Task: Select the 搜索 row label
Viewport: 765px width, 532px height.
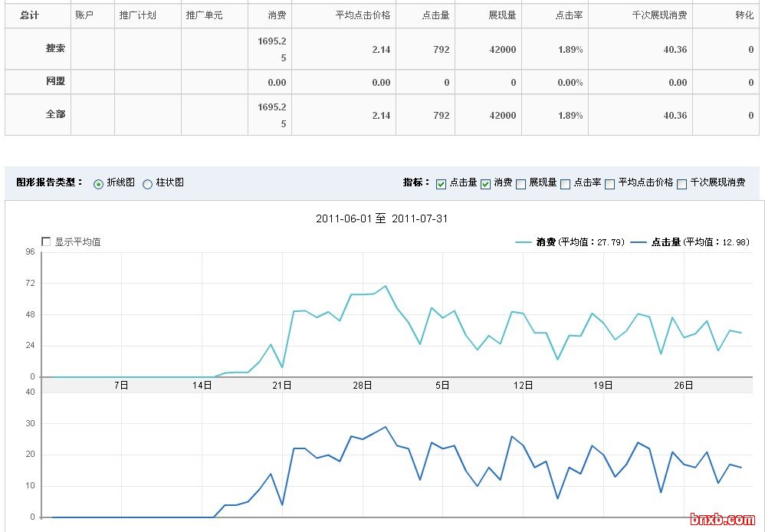Action: 55,48
